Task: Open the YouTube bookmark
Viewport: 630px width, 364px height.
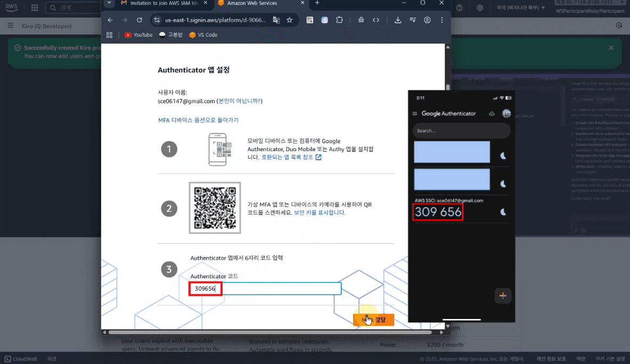Action: (138, 35)
